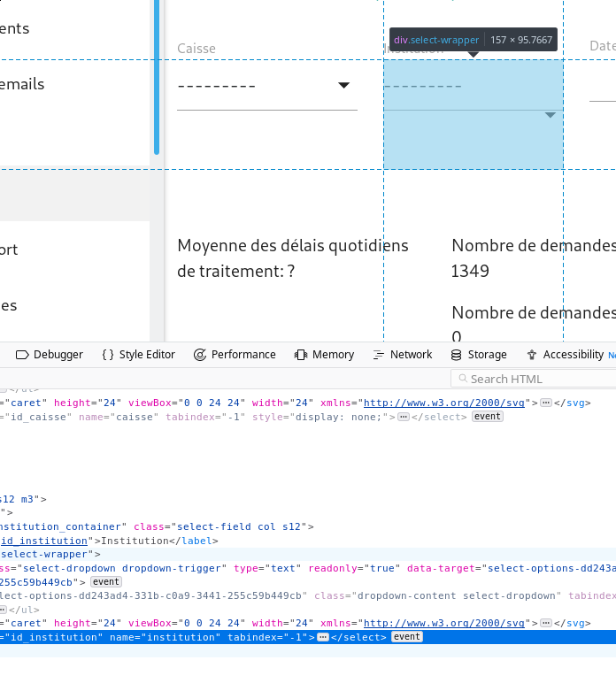Open the Network tab
616x691 pixels.
403,355
